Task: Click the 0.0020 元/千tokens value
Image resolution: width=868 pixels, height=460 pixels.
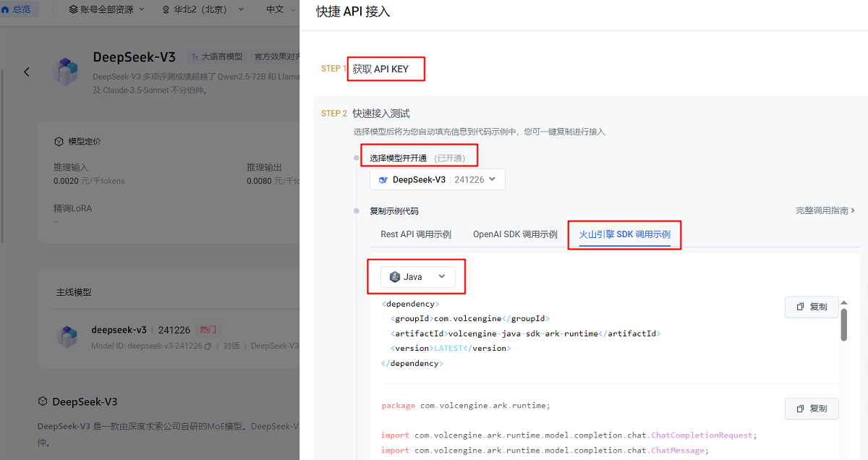Action: [x=89, y=181]
